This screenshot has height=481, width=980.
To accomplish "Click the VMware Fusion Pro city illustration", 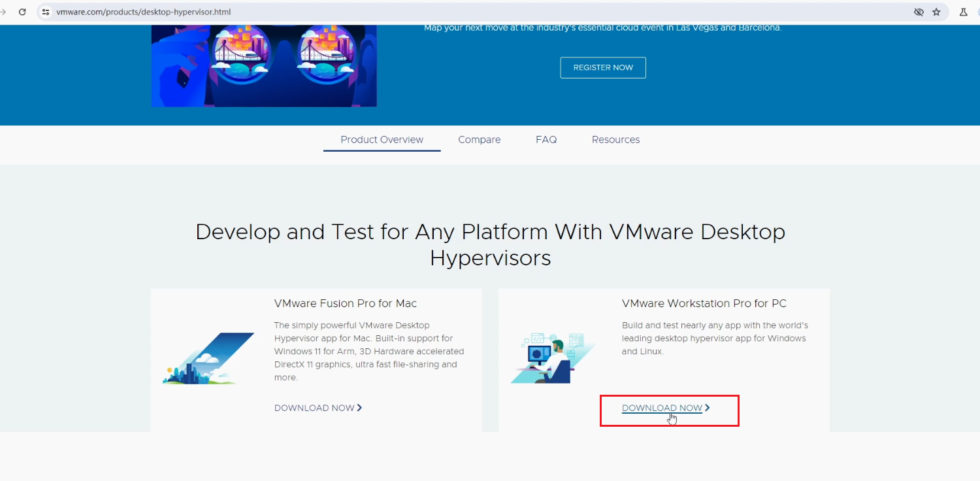I will (208, 358).
